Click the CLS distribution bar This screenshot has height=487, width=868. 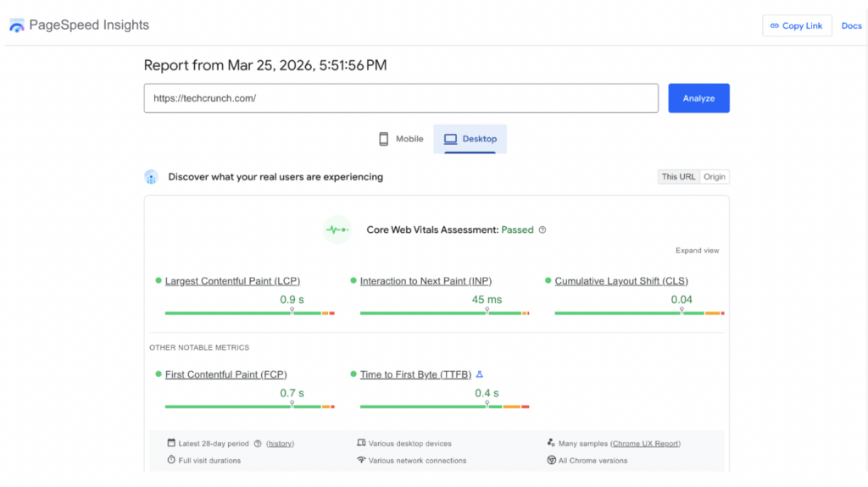coord(639,313)
